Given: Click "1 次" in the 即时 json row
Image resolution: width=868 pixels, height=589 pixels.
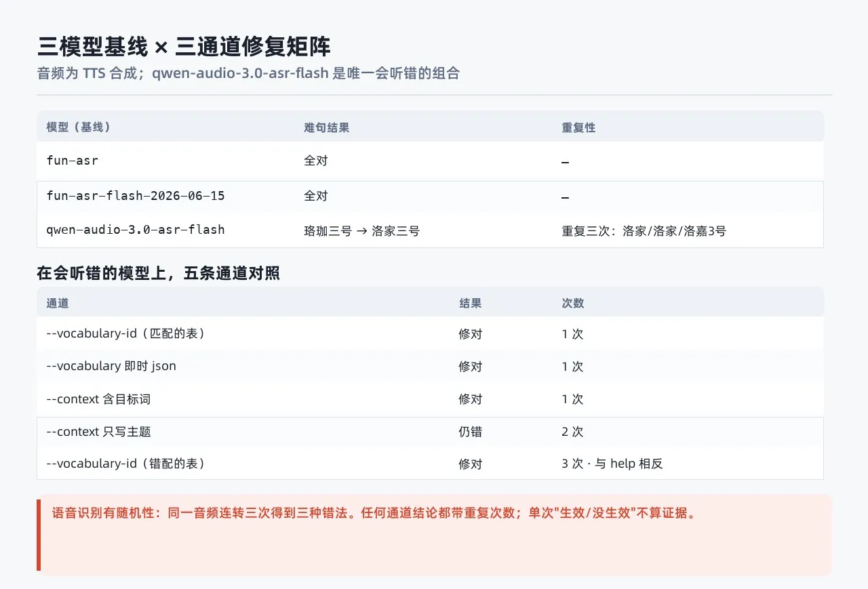Looking at the screenshot, I should pyautogui.click(x=572, y=367).
